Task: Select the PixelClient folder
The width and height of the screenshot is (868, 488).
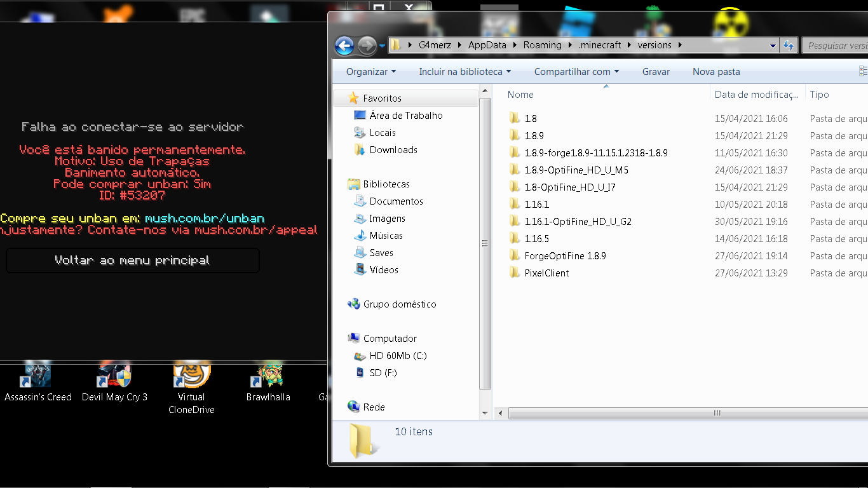Action: pos(546,273)
